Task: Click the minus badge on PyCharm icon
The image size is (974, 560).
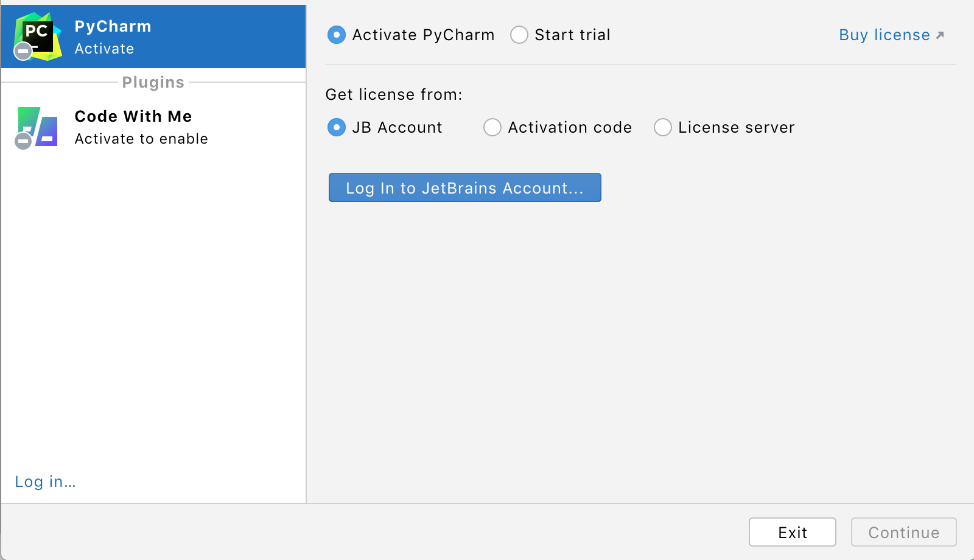Action: pyautogui.click(x=23, y=52)
